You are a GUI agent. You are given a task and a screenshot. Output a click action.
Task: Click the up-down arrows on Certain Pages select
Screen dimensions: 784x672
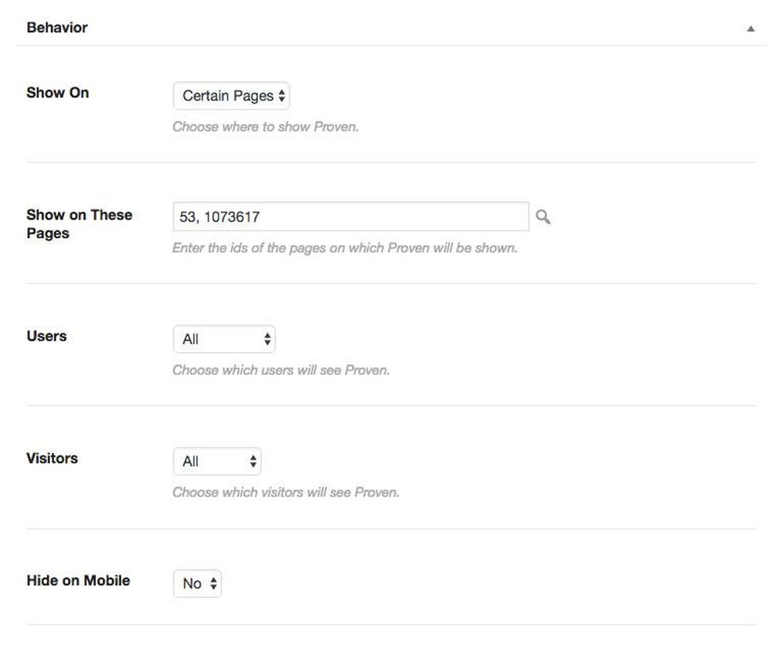click(x=281, y=96)
